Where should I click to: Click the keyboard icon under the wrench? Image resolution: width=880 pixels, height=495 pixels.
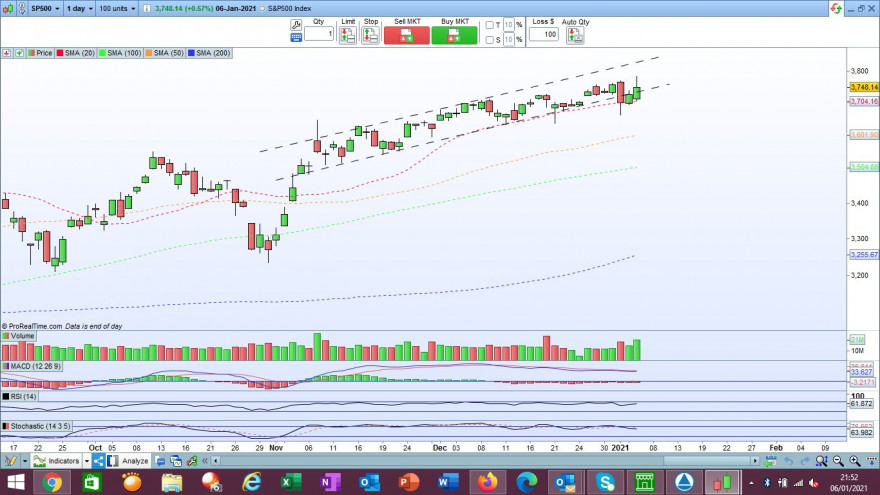point(296,38)
